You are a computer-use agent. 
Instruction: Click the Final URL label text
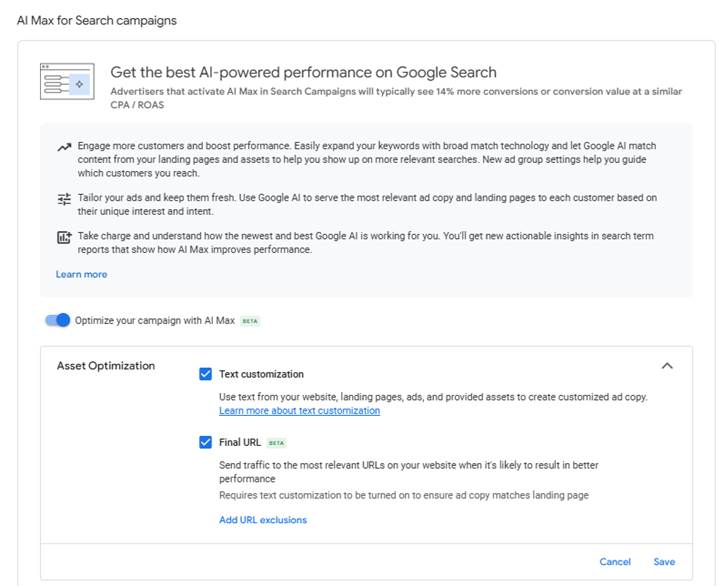pos(238,442)
